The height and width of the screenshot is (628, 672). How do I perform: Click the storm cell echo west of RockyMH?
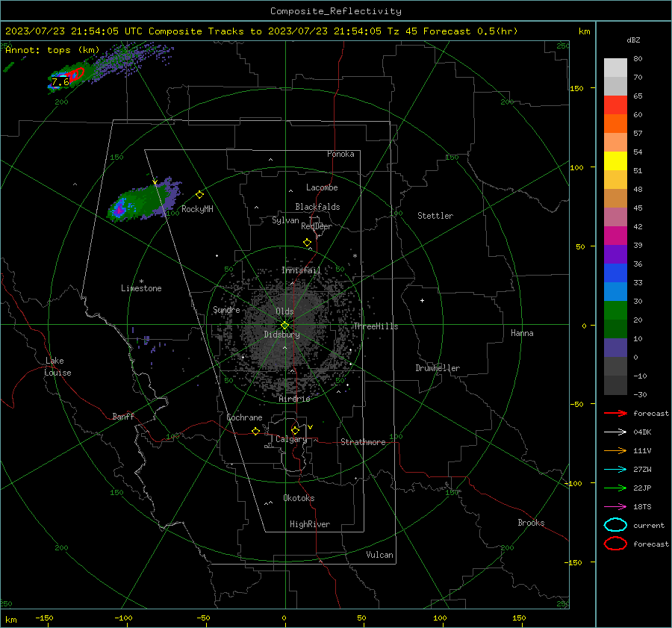(x=144, y=201)
